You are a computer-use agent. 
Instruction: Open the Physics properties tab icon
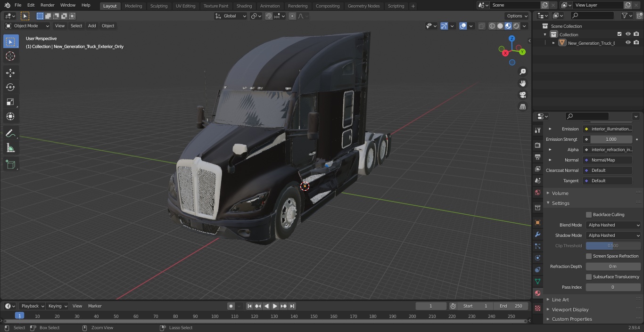coord(537,258)
